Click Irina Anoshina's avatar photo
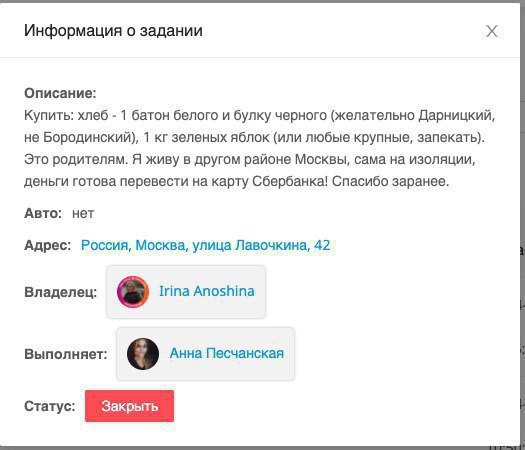The height and width of the screenshot is (450, 525). (133, 292)
